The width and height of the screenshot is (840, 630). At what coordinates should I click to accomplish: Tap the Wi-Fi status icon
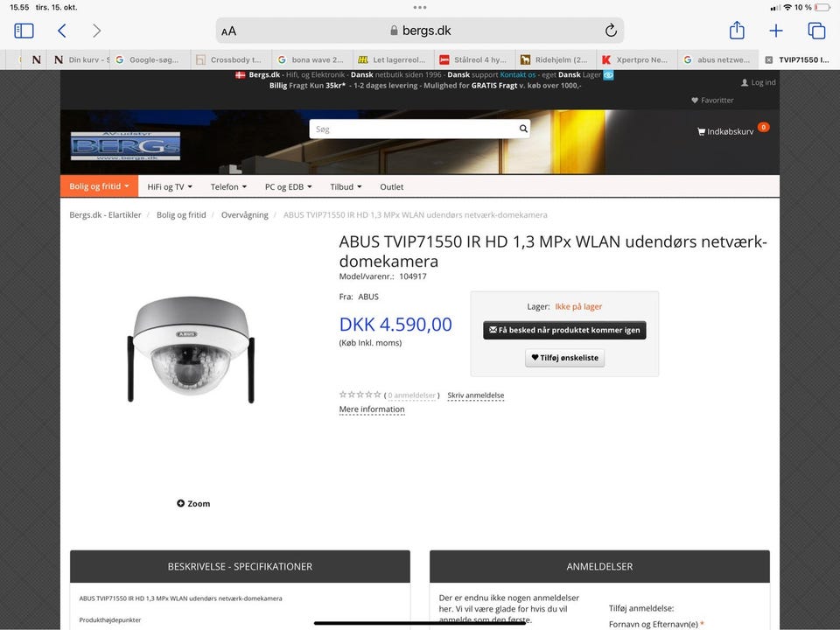click(787, 8)
